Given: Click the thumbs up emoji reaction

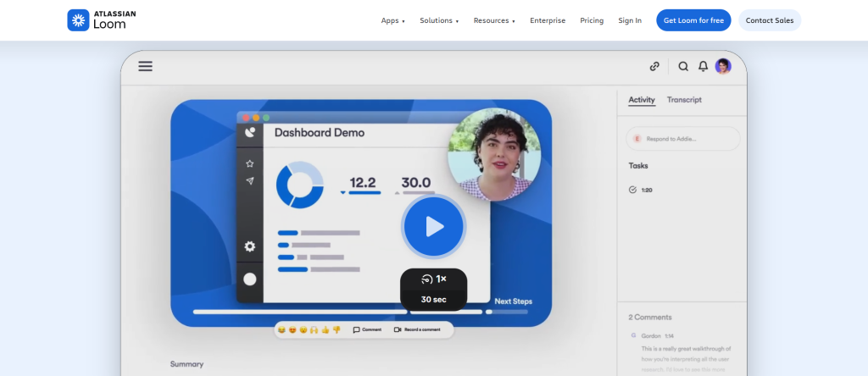Looking at the screenshot, I should click(x=325, y=329).
